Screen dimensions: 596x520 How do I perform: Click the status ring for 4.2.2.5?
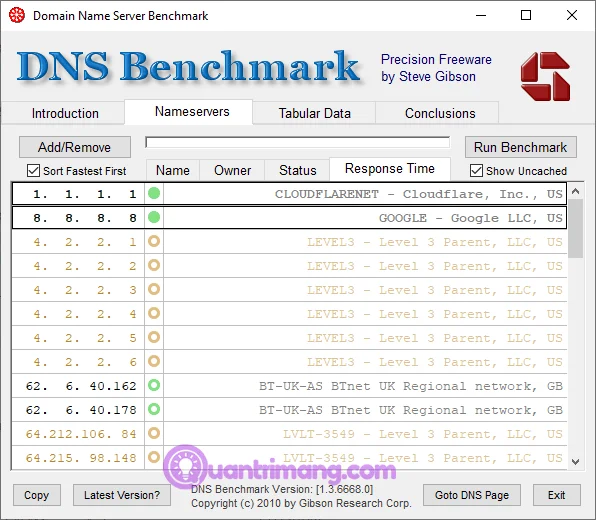(x=154, y=337)
